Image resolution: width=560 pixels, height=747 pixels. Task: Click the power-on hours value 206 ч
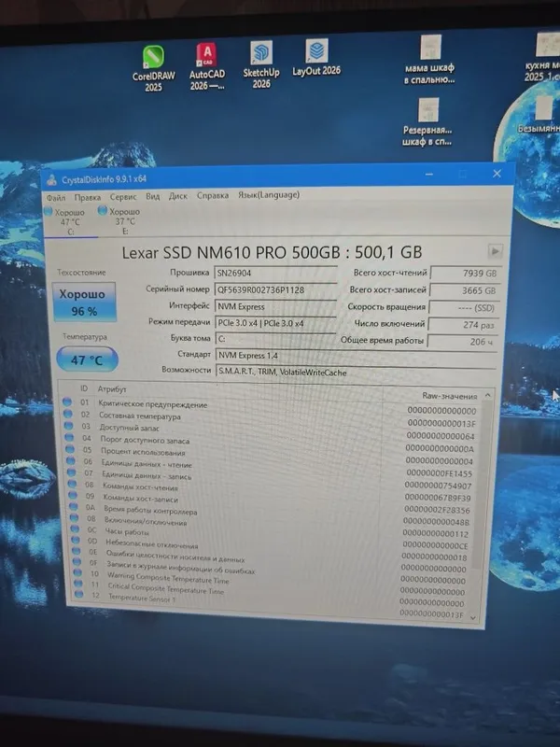coord(462,342)
